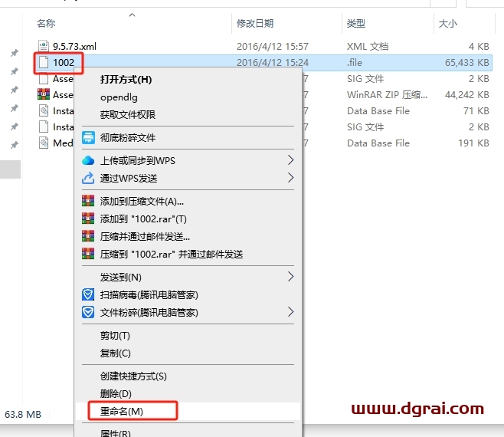
Task: Click the 191 KB size cell
Action: (474, 143)
